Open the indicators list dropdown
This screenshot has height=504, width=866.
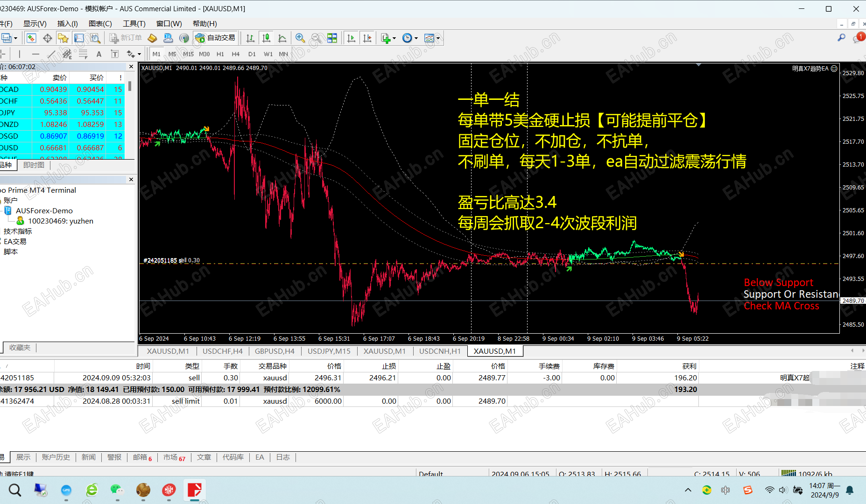click(x=388, y=38)
